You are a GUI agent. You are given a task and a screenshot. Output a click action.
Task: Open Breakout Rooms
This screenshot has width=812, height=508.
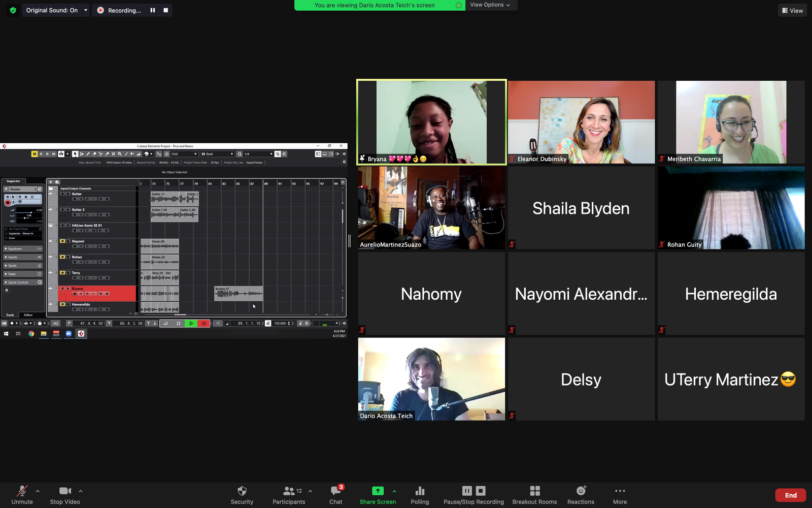click(534, 495)
